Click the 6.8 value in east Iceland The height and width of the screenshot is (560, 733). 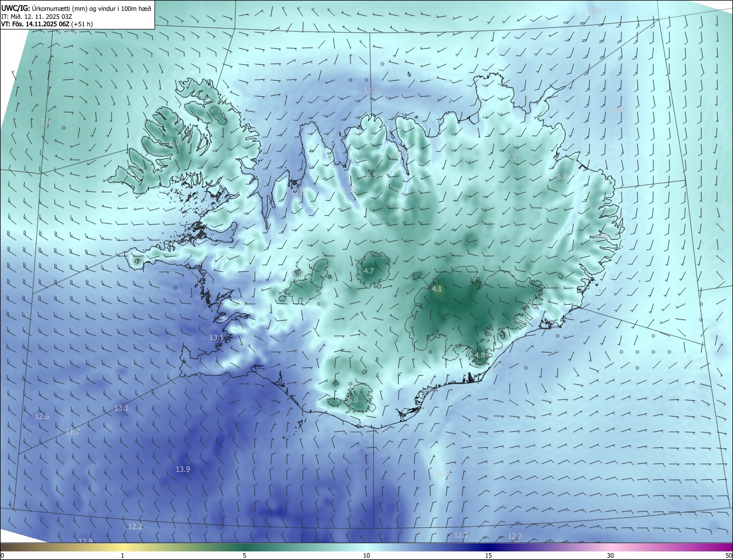pos(562,177)
